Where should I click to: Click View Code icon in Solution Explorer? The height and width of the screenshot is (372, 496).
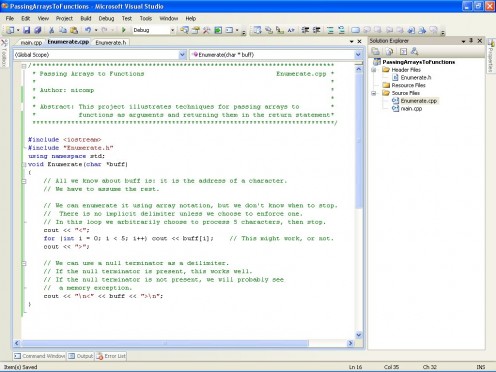(x=403, y=51)
